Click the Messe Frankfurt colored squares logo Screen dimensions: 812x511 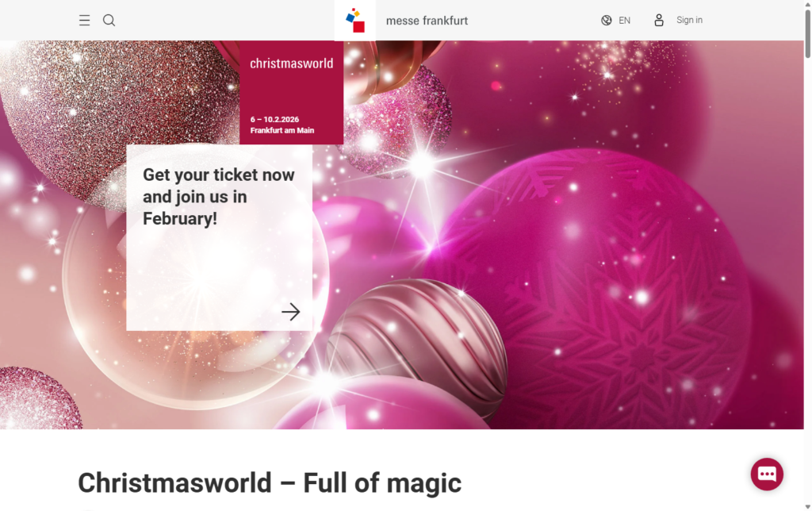355,20
